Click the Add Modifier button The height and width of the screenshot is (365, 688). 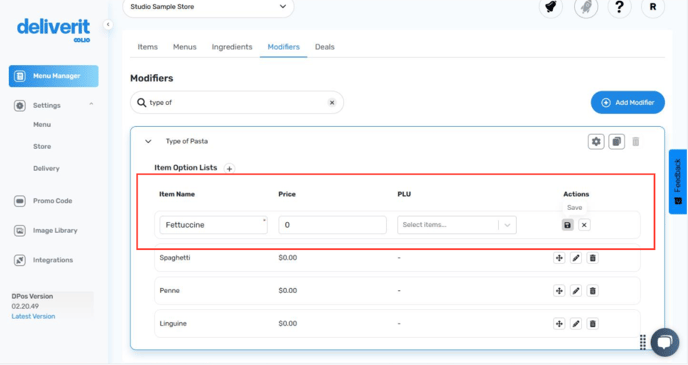click(x=627, y=103)
